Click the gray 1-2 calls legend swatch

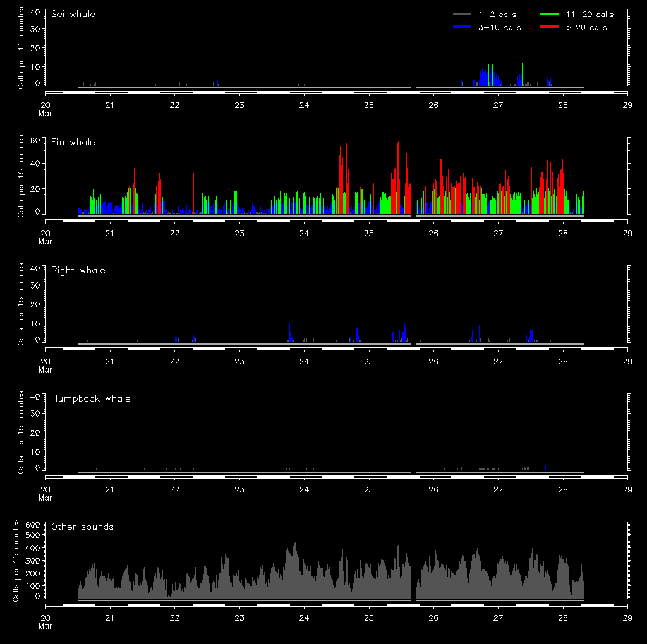pyautogui.click(x=463, y=14)
